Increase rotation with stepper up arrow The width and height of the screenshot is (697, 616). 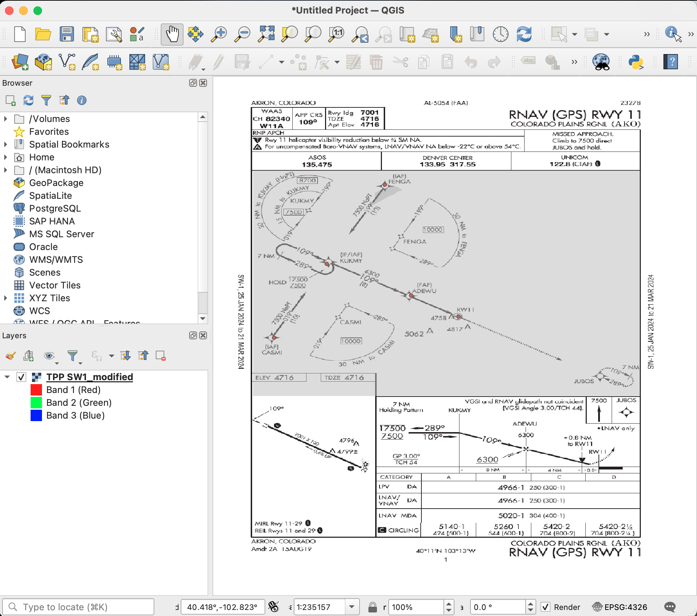pos(530,603)
